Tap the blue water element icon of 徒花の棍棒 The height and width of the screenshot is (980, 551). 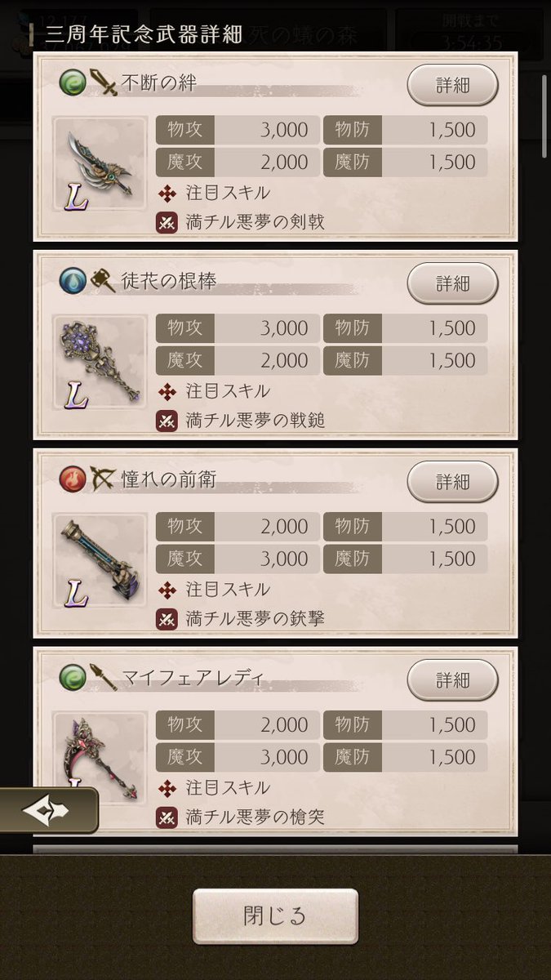[x=73, y=281]
